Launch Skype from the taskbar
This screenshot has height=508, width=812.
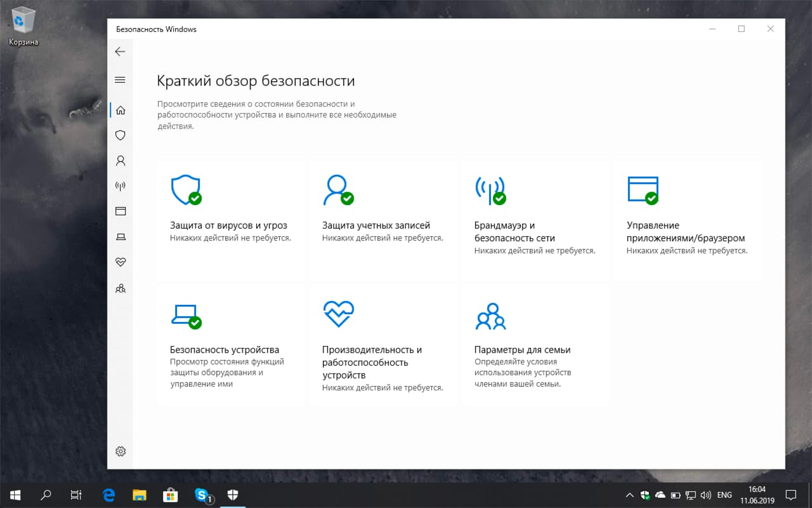pos(202,495)
